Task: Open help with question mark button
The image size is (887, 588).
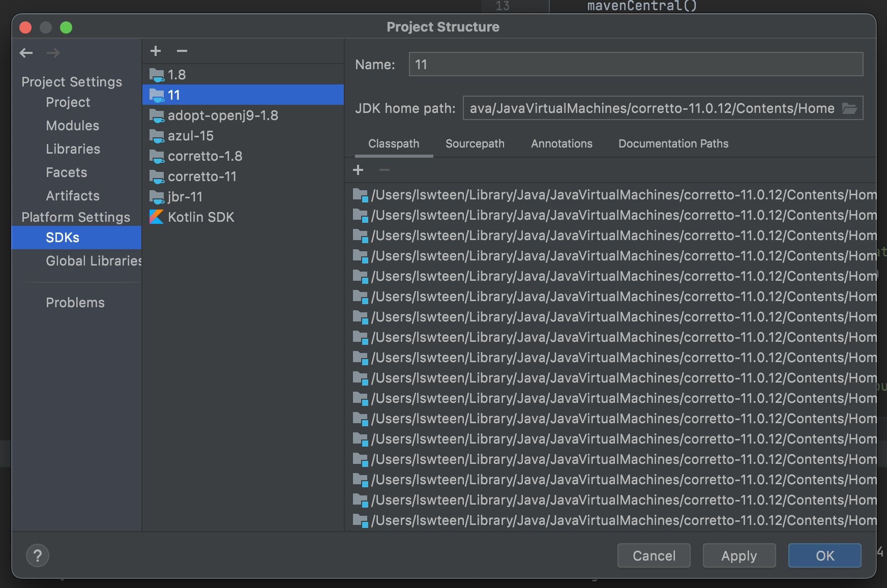Action: 38,555
